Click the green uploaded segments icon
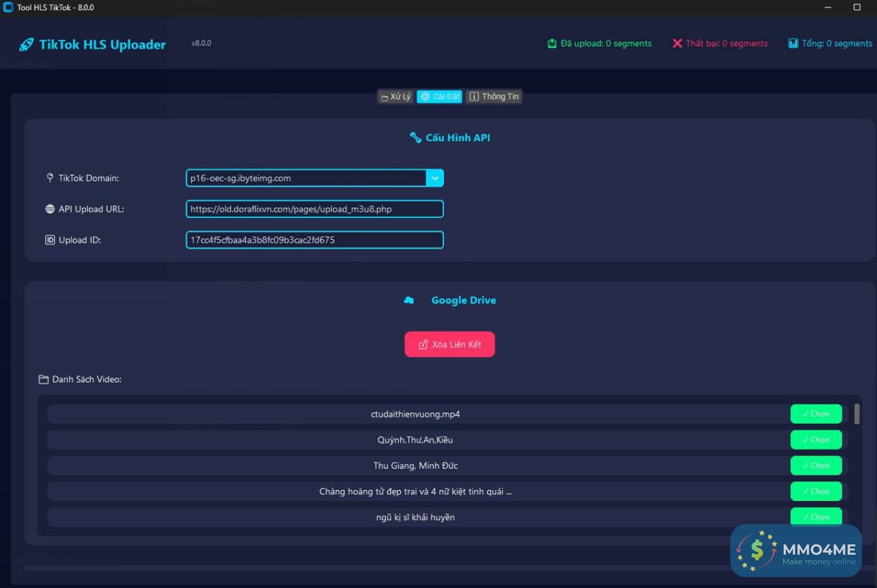This screenshot has height=588, width=877. (x=552, y=43)
